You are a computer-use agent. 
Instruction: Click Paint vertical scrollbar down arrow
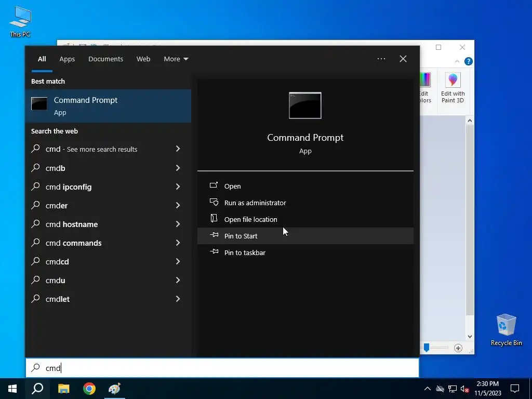click(470, 337)
